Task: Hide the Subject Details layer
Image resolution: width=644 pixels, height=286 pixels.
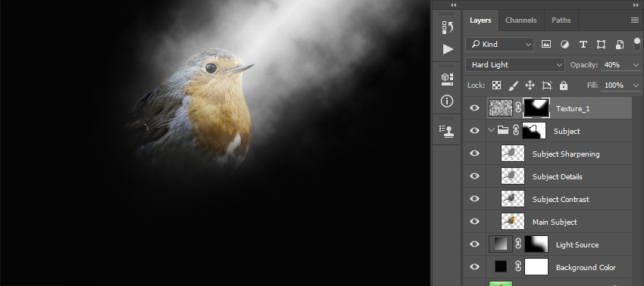Action: tap(474, 176)
